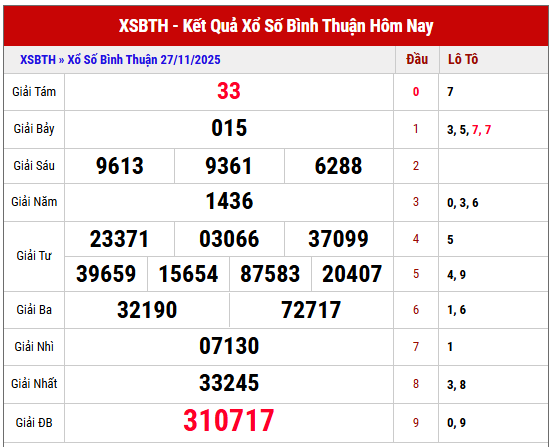Click Đầu row digit 7

coord(416,347)
